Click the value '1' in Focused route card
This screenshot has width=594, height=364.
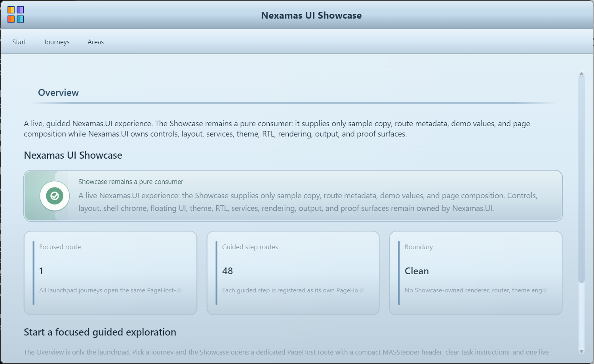coord(41,271)
